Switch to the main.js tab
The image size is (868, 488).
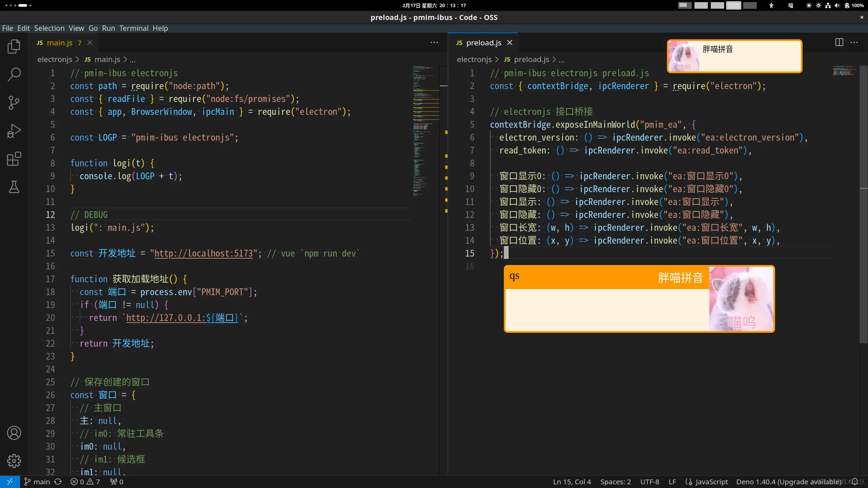point(59,43)
